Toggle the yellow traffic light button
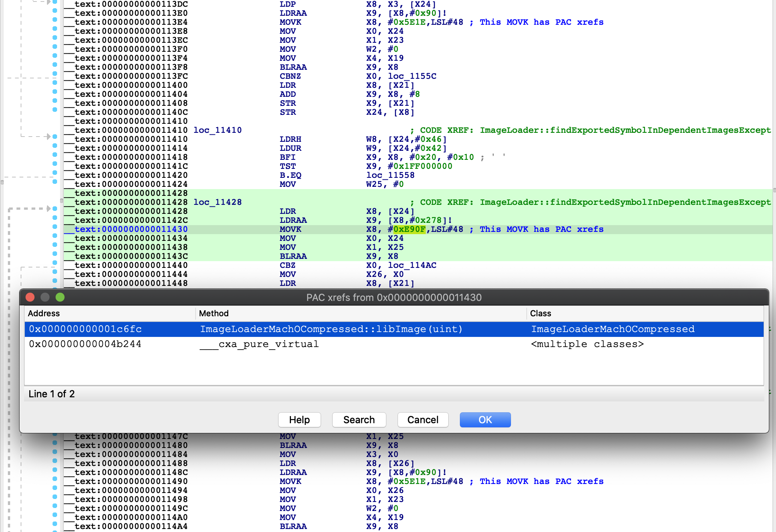This screenshot has height=532, width=776. 47,297
